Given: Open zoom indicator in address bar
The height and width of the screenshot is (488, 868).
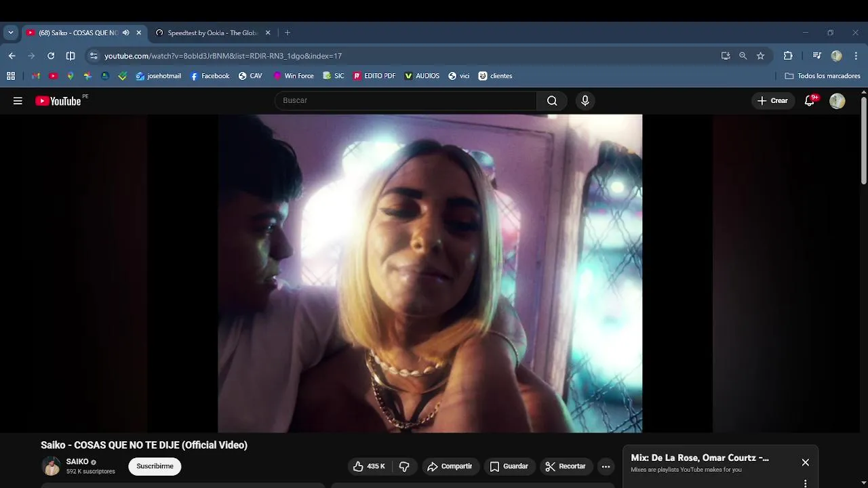Looking at the screenshot, I should tap(743, 56).
